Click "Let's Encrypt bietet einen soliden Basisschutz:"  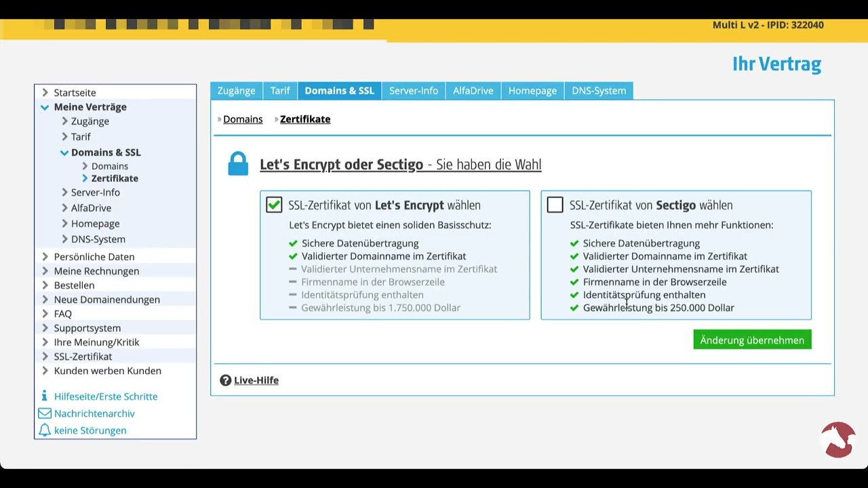(390, 225)
